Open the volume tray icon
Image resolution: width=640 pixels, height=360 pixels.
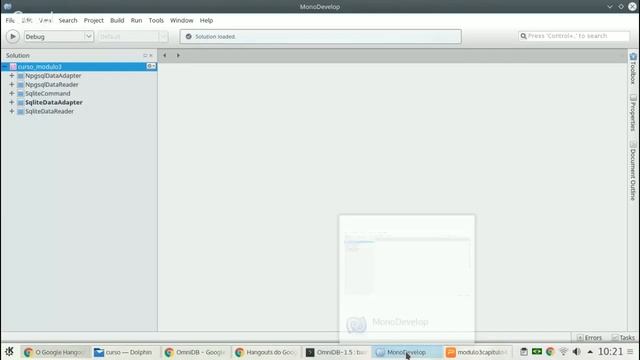[x=576, y=351]
